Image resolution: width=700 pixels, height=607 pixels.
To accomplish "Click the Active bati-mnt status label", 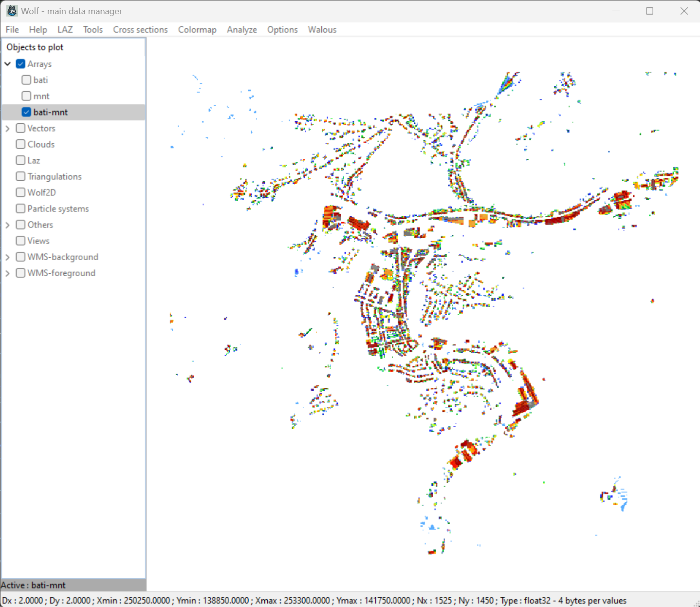I will click(x=33, y=585).
